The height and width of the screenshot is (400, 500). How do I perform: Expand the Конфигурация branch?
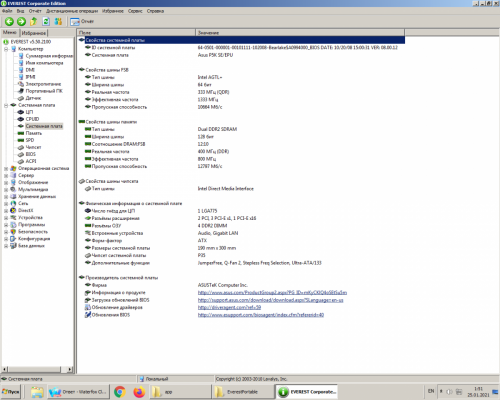click(6, 239)
